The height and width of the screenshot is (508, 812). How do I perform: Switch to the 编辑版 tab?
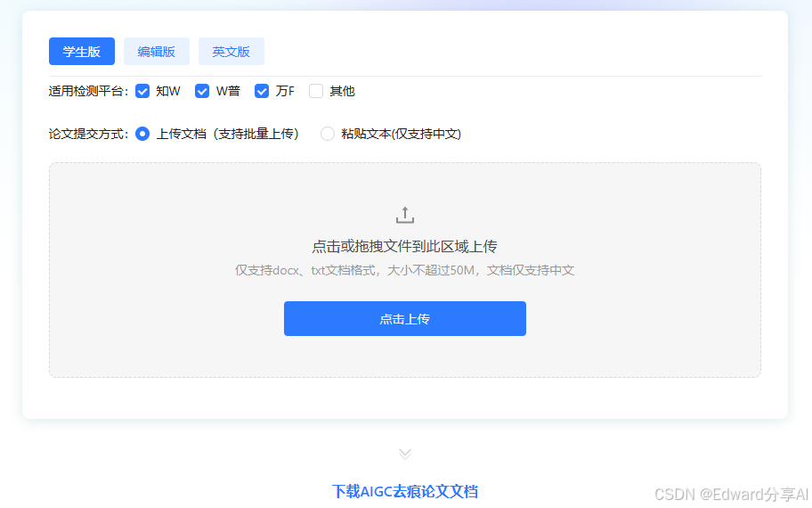(157, 52)
